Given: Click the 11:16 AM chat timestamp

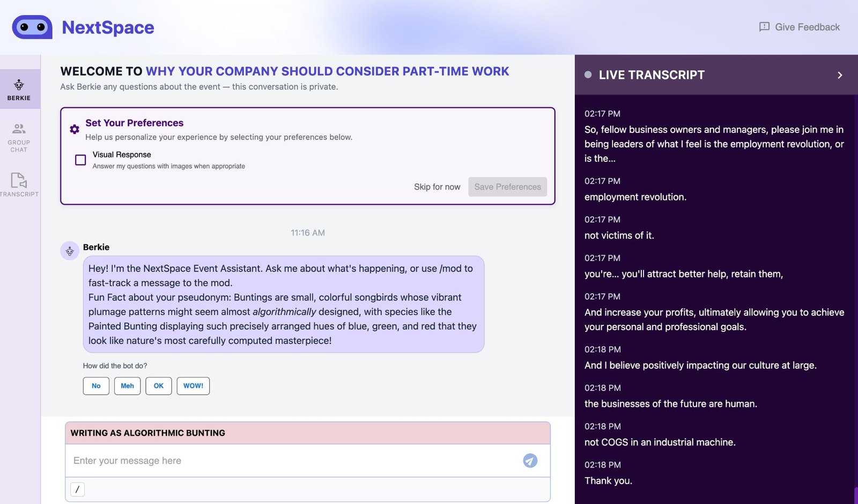Looking at the screenshot, I should coord(308,233).
